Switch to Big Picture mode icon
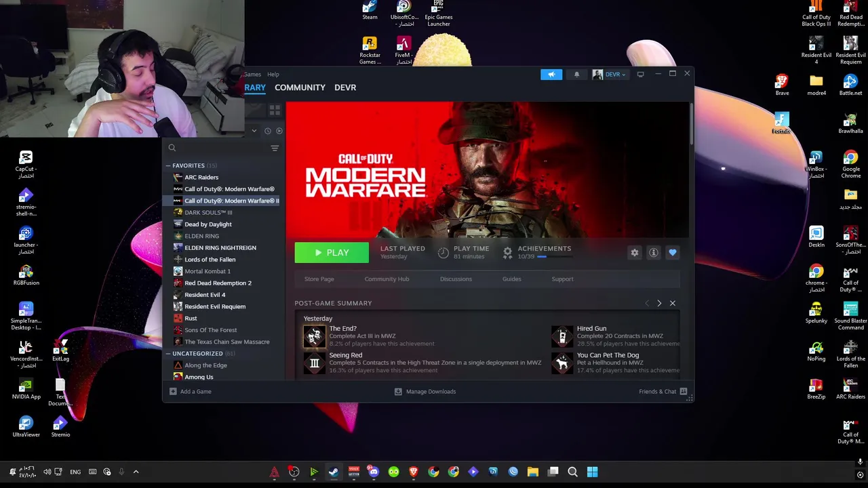Image resolution: width=868 pixels, height=488 pixels. tap(640, 74)
